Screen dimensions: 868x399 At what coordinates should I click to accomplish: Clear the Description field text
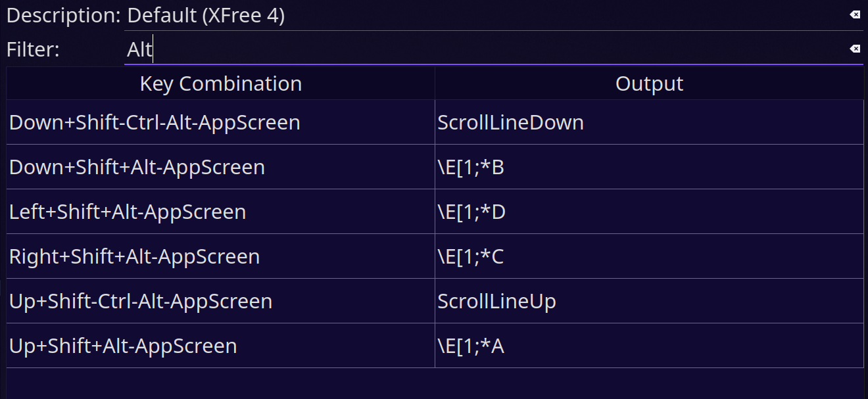pos(854,14)
